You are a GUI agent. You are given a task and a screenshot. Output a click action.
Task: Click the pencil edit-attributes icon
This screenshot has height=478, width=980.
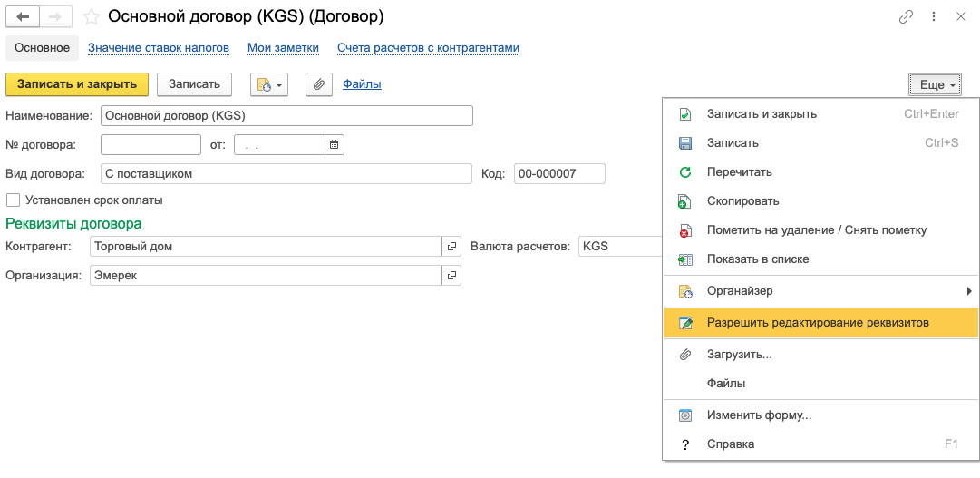pos(685,323)
